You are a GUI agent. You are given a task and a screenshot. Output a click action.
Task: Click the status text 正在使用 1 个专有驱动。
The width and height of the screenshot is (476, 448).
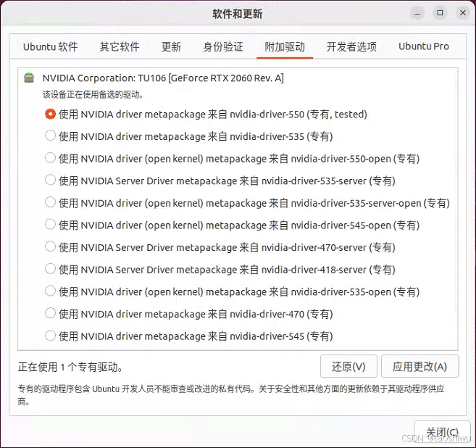pyautogui.click(x=70, y=367)
